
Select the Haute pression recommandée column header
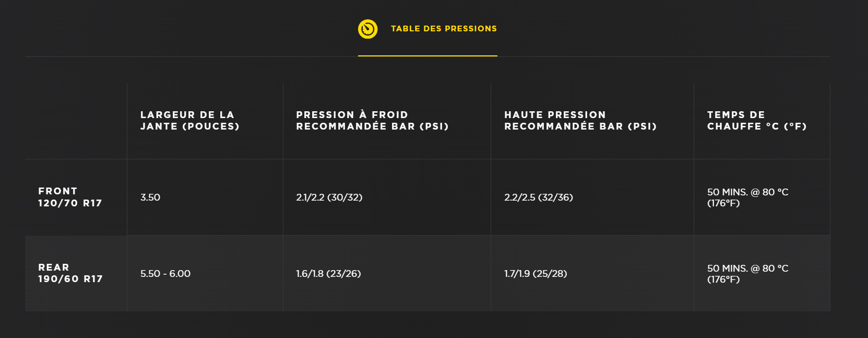pyautogui.click(x=580, y=121)
